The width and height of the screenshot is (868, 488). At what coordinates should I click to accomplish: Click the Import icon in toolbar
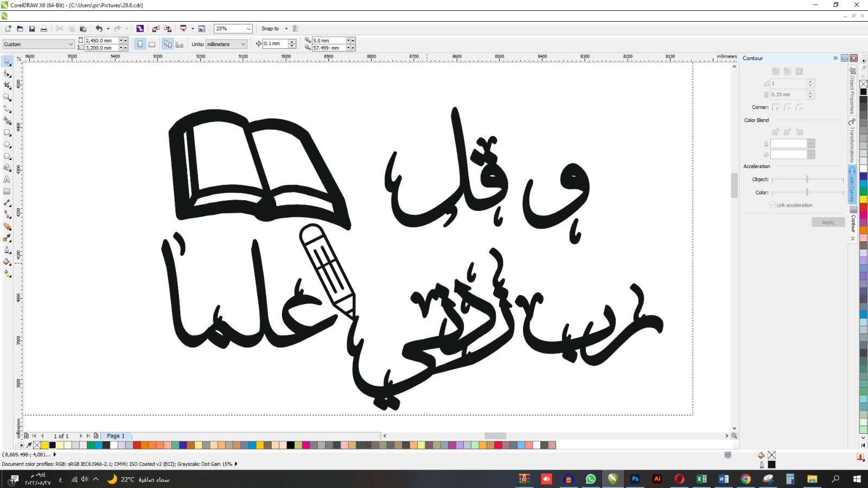(x=156, y=29)
